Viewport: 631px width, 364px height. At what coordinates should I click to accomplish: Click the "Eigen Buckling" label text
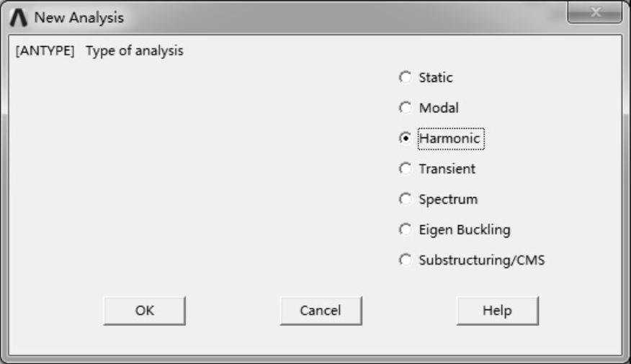tap(464, 230)
